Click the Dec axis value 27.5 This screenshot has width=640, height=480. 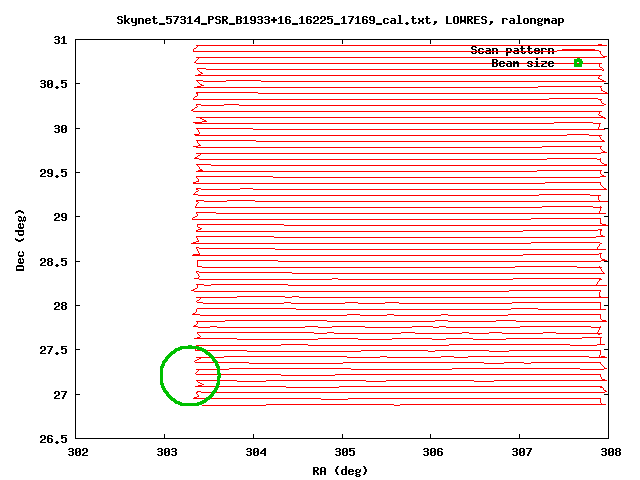coord(53,350)
